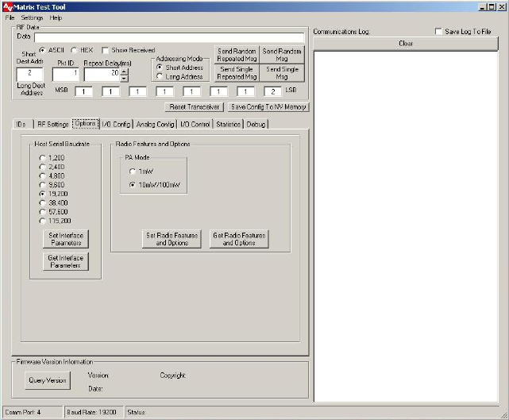This screenshot has width=509, height=420.
Task: Open the File menu
Action: (10, 17)
